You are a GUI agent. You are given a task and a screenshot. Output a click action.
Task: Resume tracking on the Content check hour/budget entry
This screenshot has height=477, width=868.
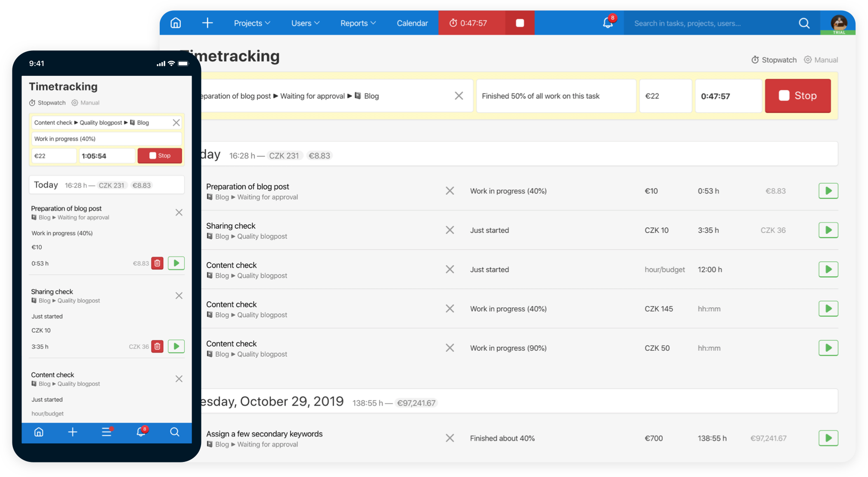pyautogui.click(x=828, y=269)
